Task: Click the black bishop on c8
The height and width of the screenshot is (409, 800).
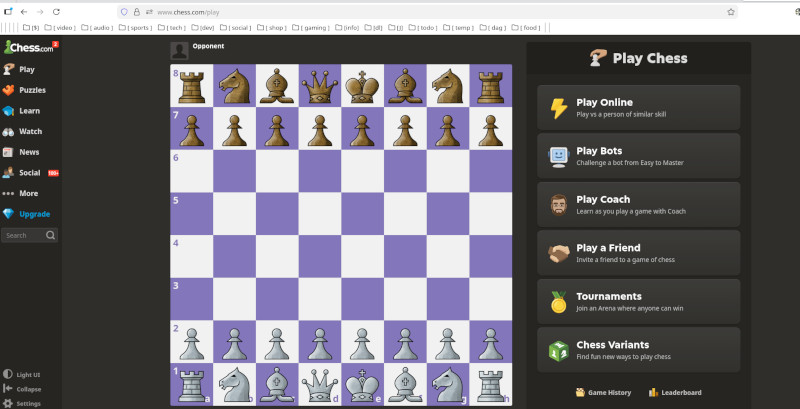Action: click(277, 85)
